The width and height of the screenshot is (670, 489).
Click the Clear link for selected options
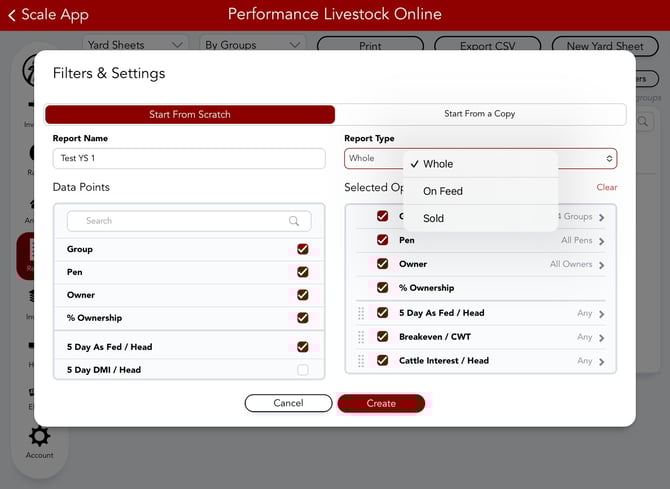(607, 187)
